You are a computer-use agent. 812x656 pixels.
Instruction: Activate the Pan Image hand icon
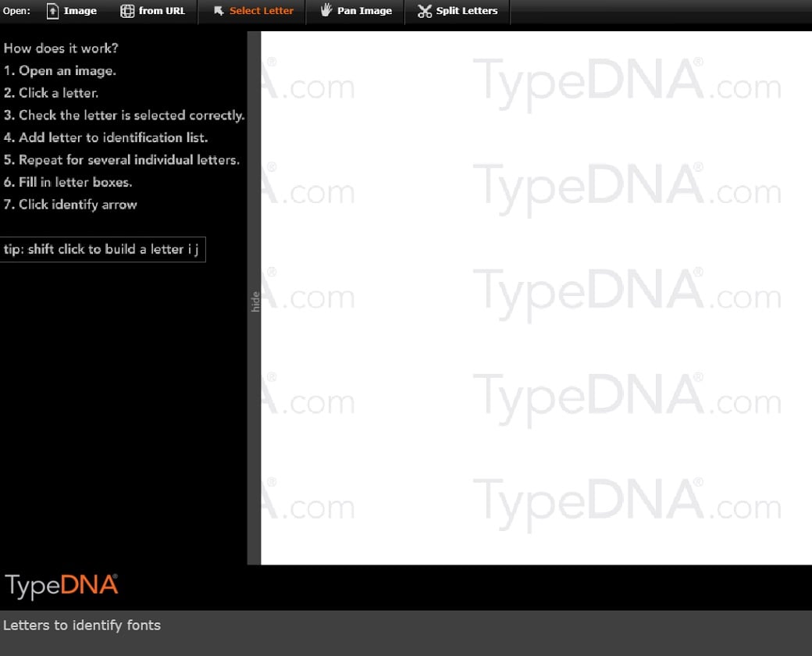tap(326, 11)
